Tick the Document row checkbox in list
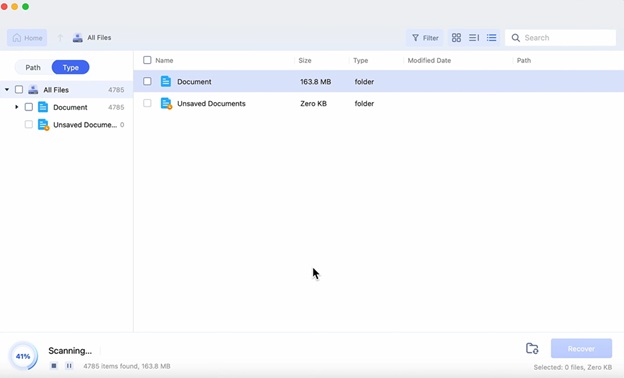Viewport: 624px width, 378px height. pos(147,82)
